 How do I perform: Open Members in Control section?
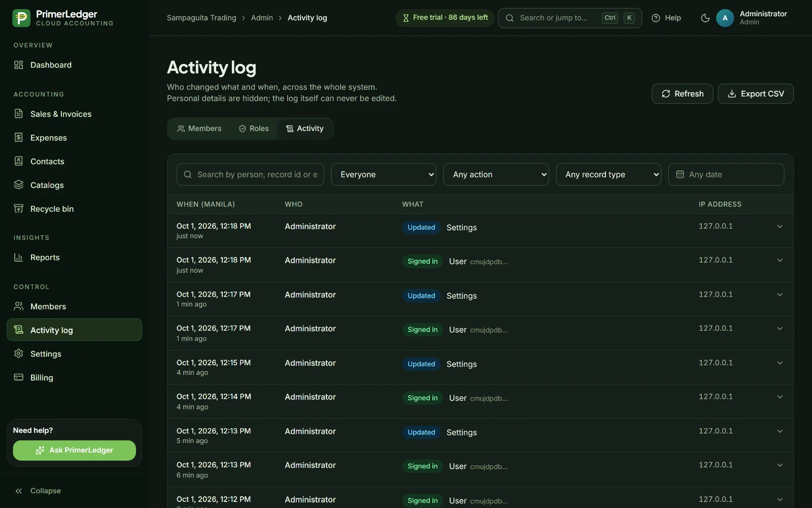tap(74, 306)
